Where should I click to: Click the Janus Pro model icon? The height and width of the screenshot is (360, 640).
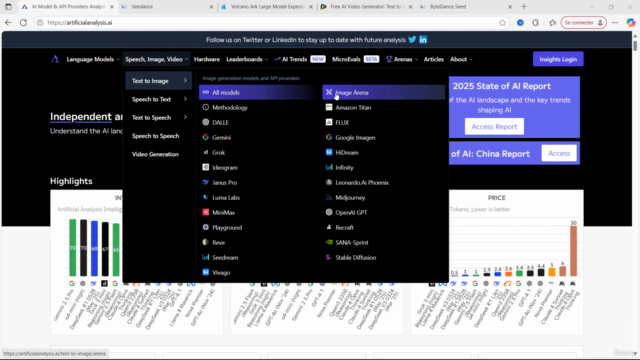206,182
